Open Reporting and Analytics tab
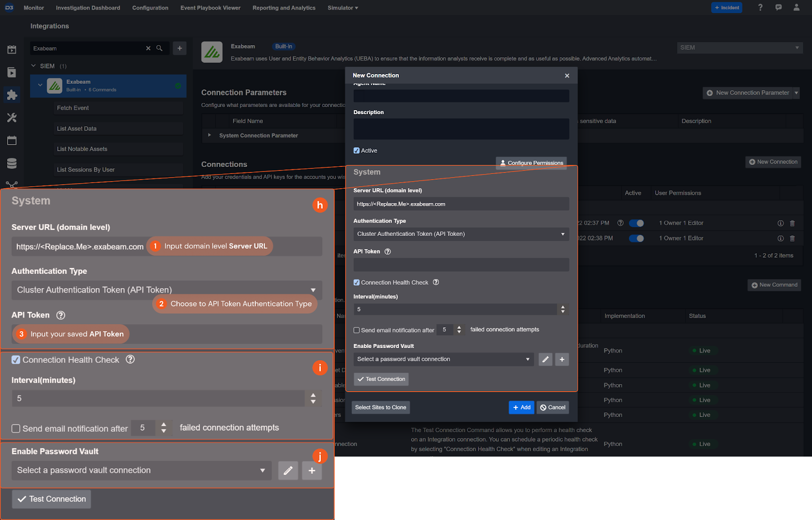Viewport: 812px width, 520px height. 284,8
